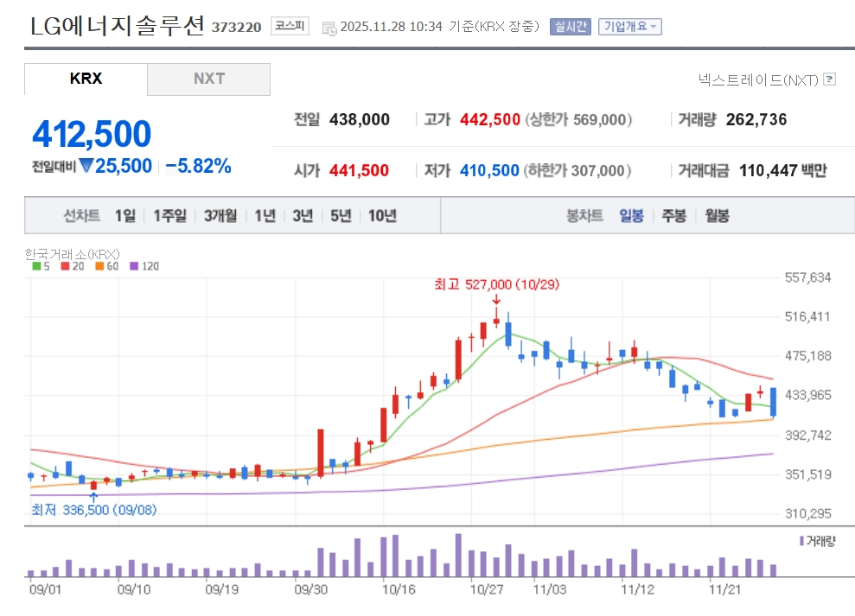This screenshot has height=616, width=855.
Task: Click the 코스피 market badge
Action: 290,26
